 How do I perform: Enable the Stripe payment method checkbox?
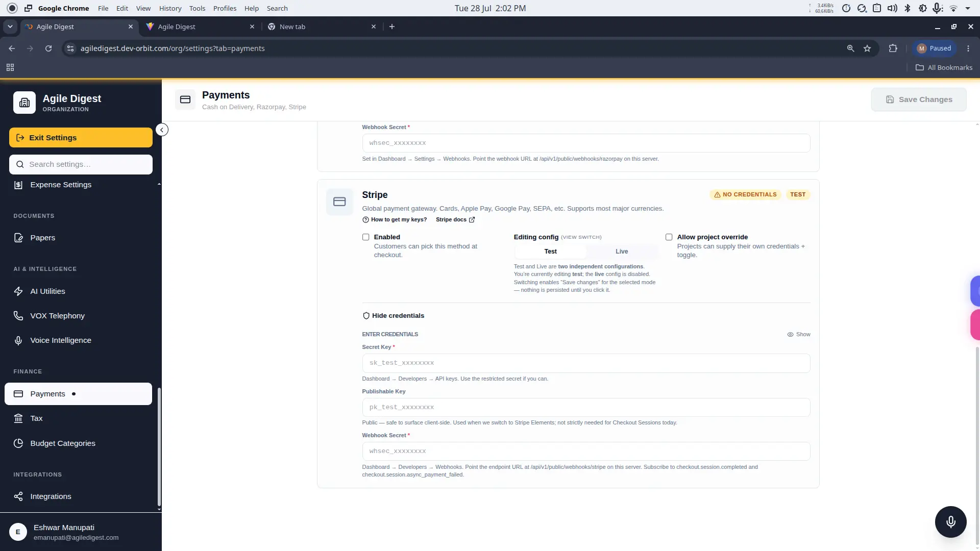(x=366, y=237)
